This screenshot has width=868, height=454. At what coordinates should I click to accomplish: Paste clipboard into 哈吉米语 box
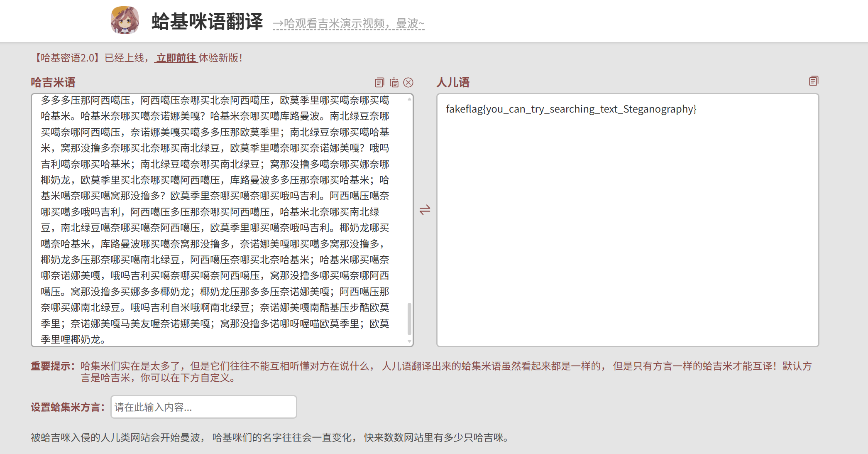tap(394, 83)
